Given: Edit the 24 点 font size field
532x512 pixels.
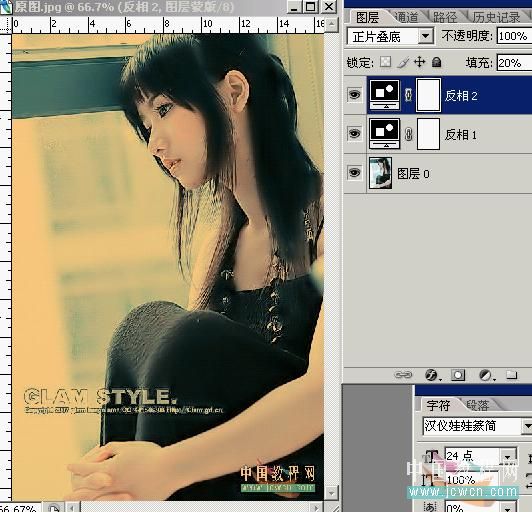Looking at the screenshot, I should tap(473, 456).
